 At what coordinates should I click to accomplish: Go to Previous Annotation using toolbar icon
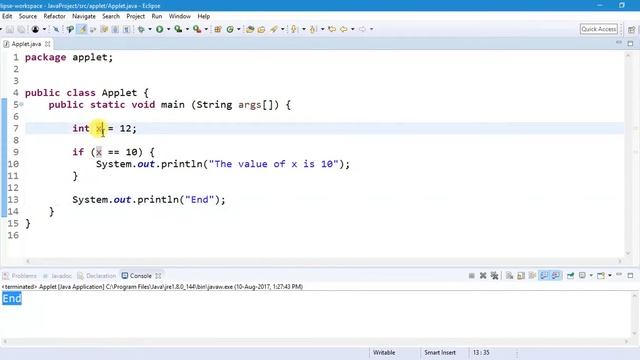click(x=313, y=29)
